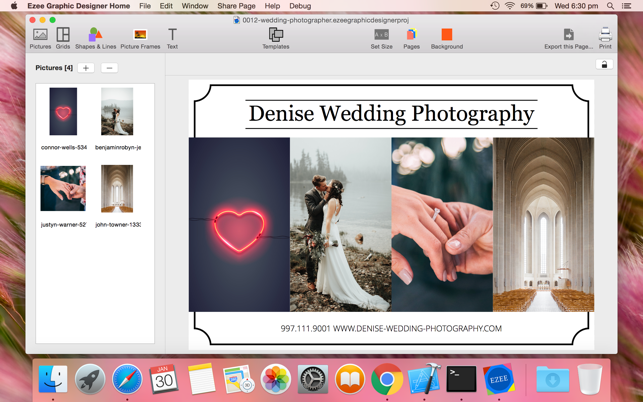Open the Debug menu

point(300,6)
